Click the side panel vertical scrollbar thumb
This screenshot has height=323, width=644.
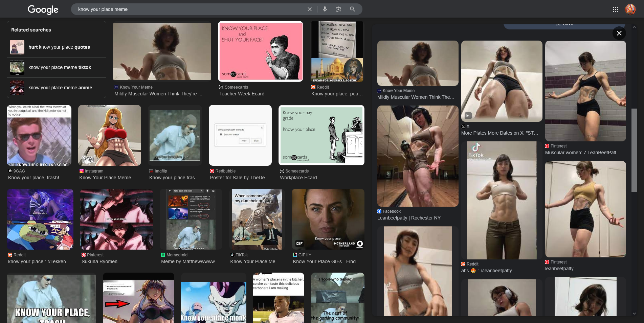pos(634,150)
